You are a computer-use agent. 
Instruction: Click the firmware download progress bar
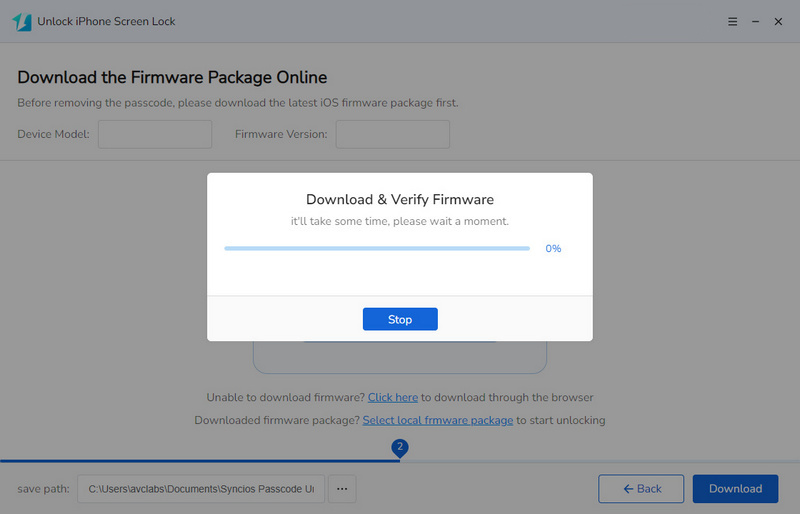click(x=377, y=248)
